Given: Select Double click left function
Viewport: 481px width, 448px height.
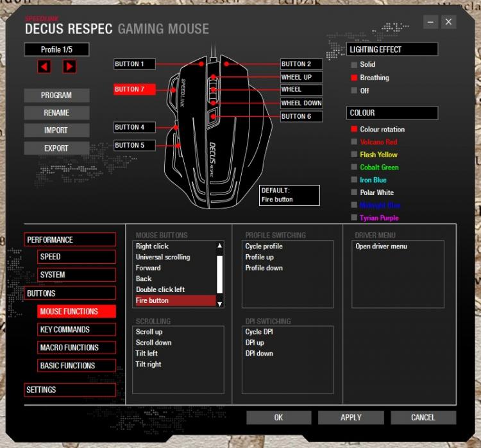Looking at the screenshot, I should pos(175,289).
